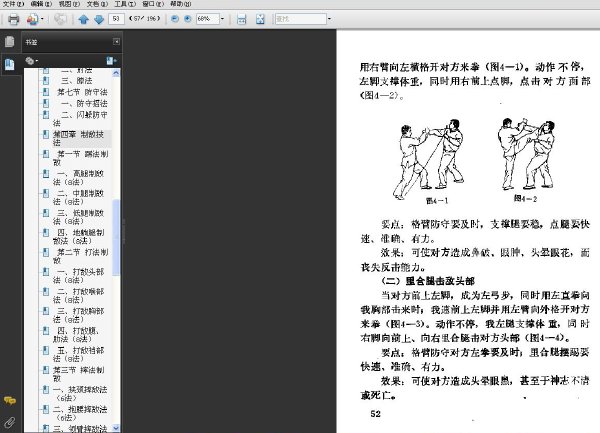The height and width of the screenshot is (433, 600).
Task: Select bookmark 第三节 摔法制敌
Action: 78,374
